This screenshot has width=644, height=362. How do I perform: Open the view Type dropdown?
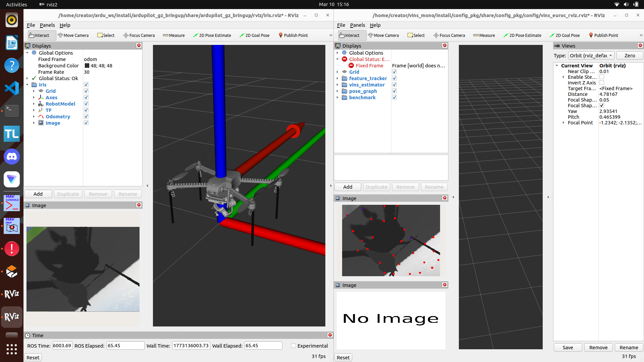(591, 56)
